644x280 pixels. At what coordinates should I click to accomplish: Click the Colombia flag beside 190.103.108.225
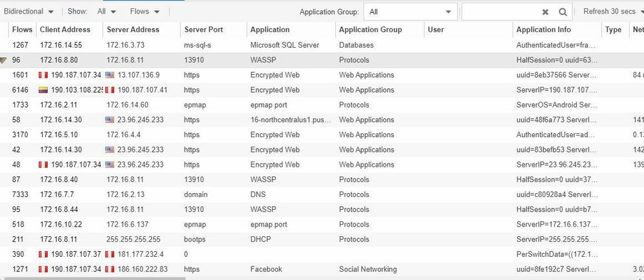43,90
